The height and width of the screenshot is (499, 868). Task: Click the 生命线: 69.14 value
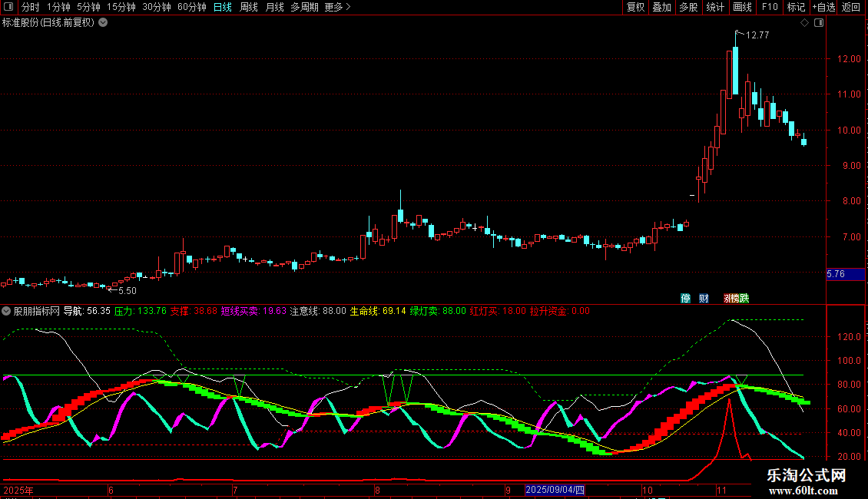click(x=378, y=311)
